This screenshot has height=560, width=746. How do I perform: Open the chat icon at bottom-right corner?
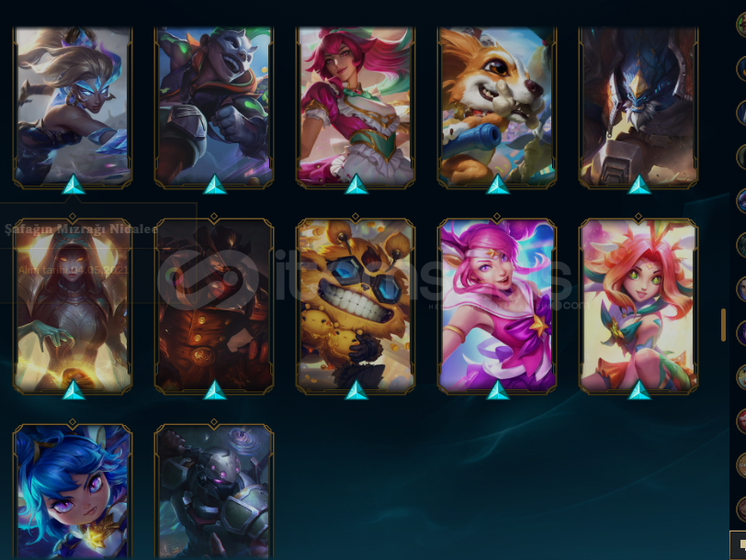(740, 544)
